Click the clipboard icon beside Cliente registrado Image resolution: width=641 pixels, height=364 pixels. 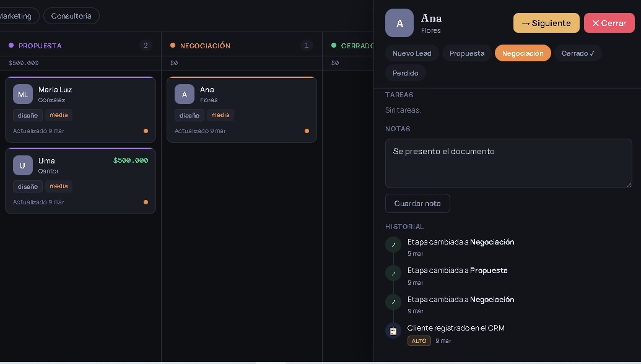[x=393, y=331]
